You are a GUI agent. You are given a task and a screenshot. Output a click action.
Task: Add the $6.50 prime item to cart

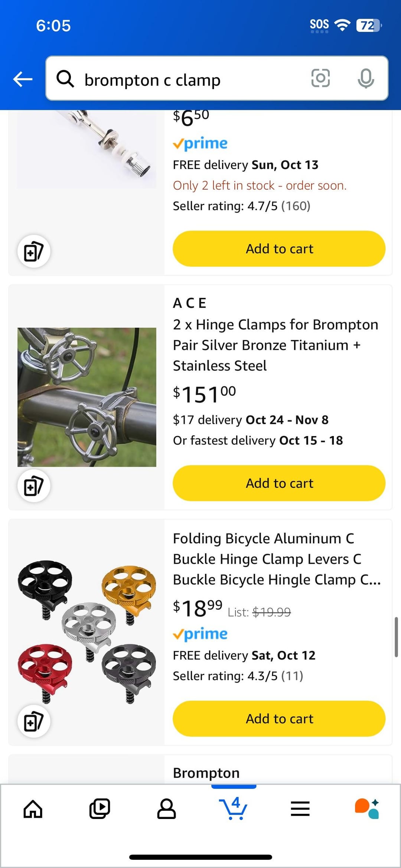[x=279, y=248]
